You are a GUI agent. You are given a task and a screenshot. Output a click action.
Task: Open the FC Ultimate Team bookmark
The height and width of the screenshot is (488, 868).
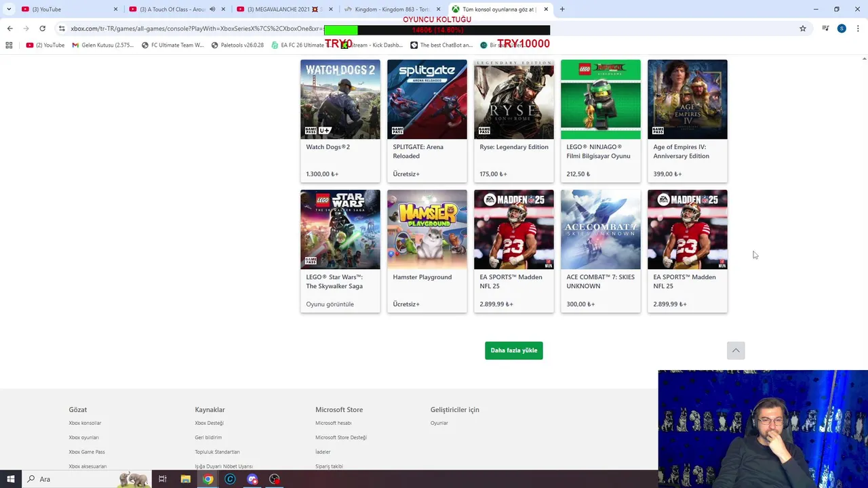(x=173, y=45)
